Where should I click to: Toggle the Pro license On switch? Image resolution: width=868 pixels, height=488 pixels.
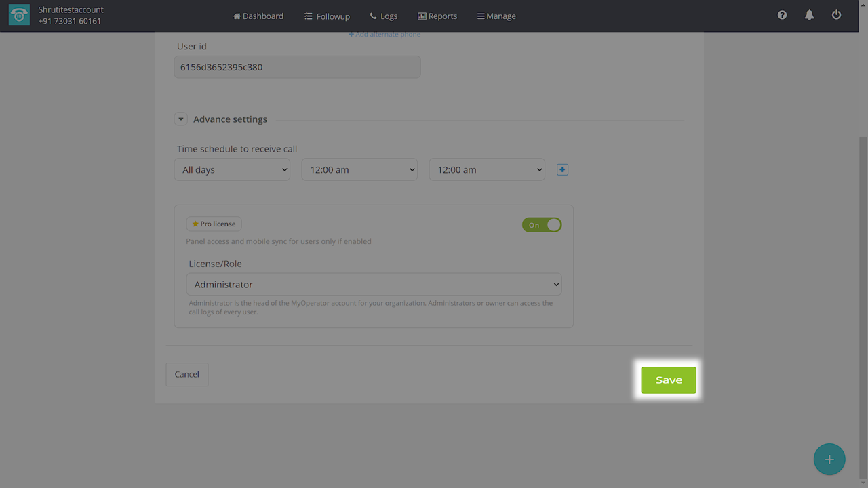541,225
